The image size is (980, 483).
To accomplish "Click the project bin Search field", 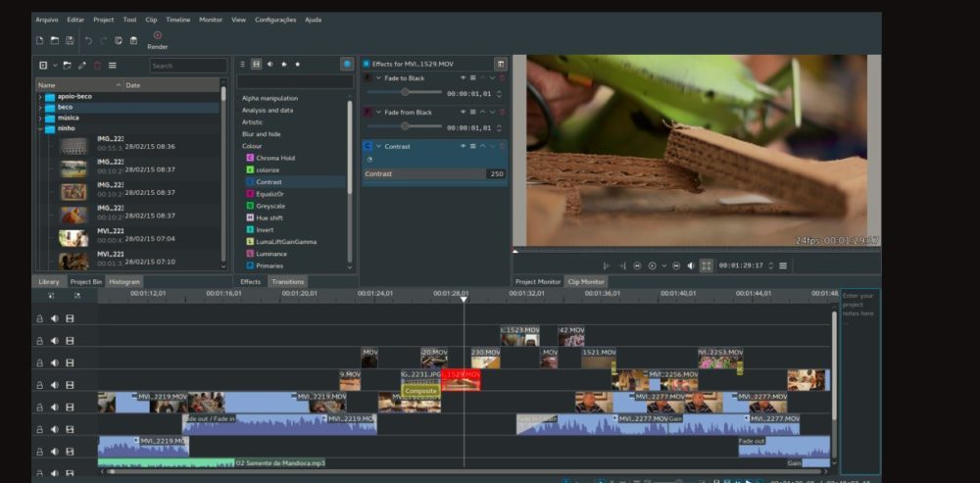I will [x=187, y=66].
